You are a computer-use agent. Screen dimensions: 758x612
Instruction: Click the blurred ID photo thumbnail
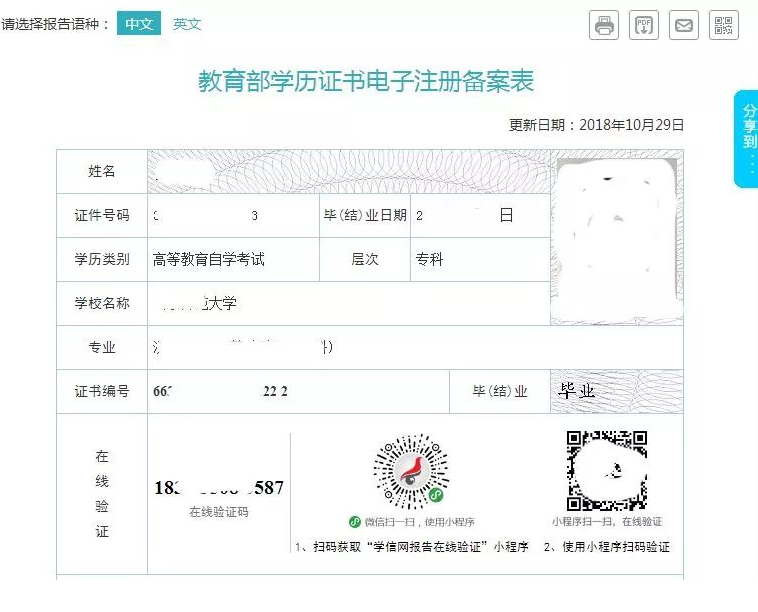[x=614, y=240]
